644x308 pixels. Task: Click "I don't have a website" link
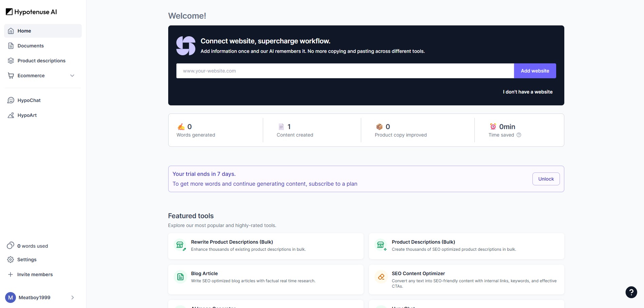(x=527, y=92)
